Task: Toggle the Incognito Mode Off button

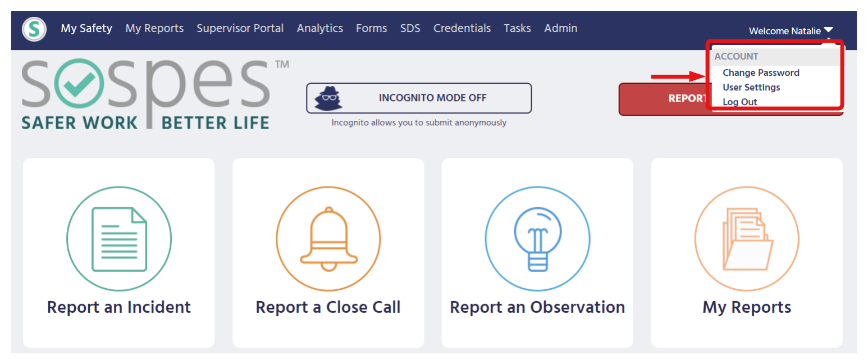Action: pyautogui.click(x=419, y=98)
